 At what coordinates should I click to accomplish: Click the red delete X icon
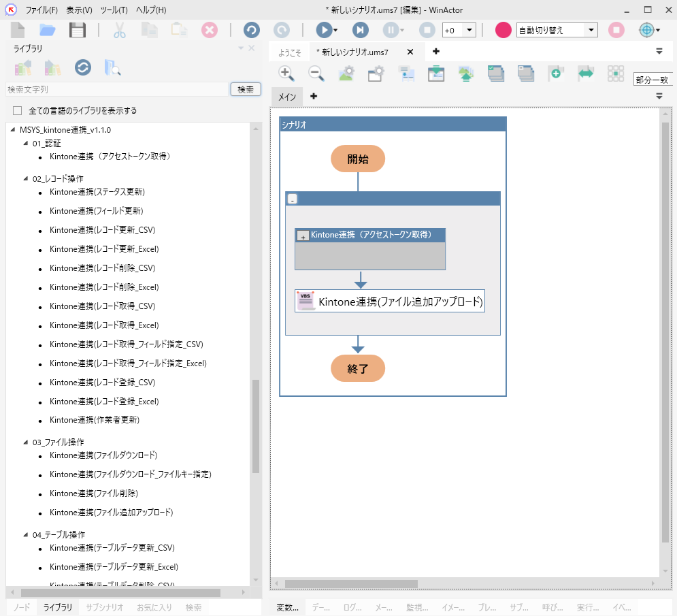point(210,30)
